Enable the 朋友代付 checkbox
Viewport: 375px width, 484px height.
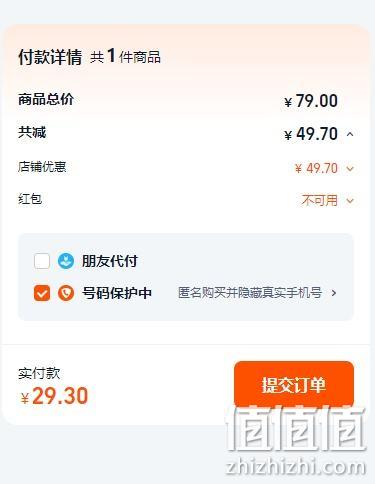point(42,261)
